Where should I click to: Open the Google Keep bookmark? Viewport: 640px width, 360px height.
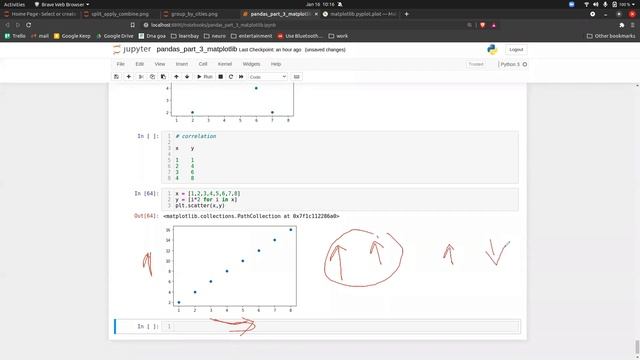click(72, 36)
